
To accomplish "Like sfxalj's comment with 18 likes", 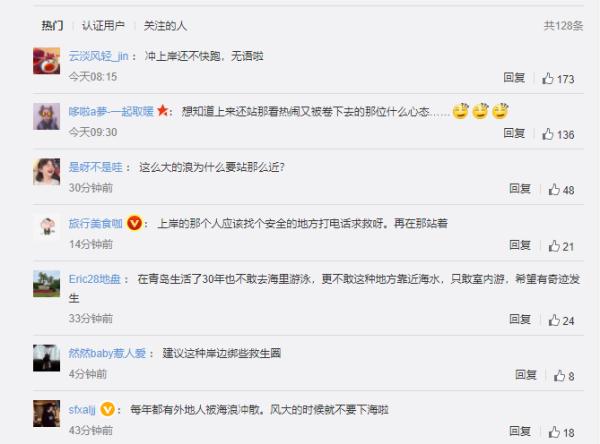I will [554, 432].
